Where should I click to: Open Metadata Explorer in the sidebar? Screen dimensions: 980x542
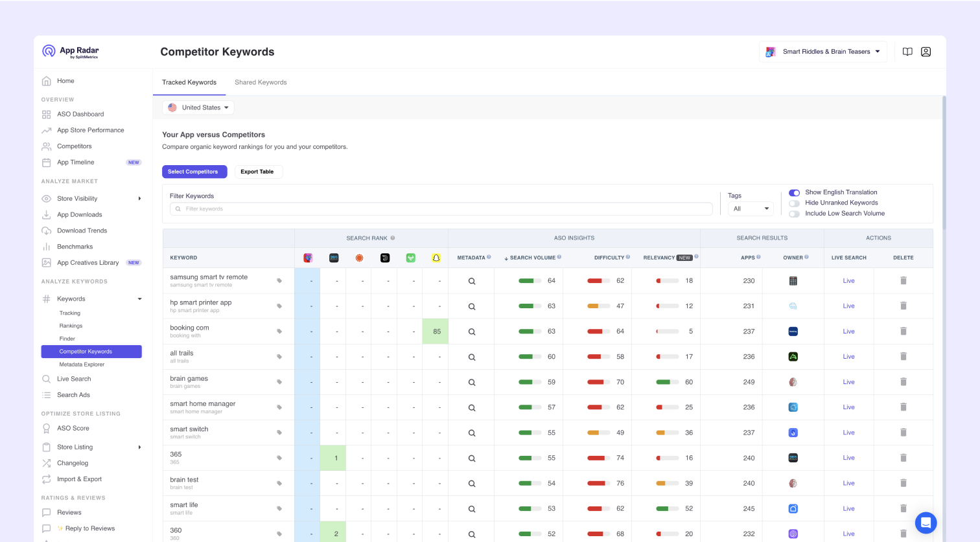[82, 365]
